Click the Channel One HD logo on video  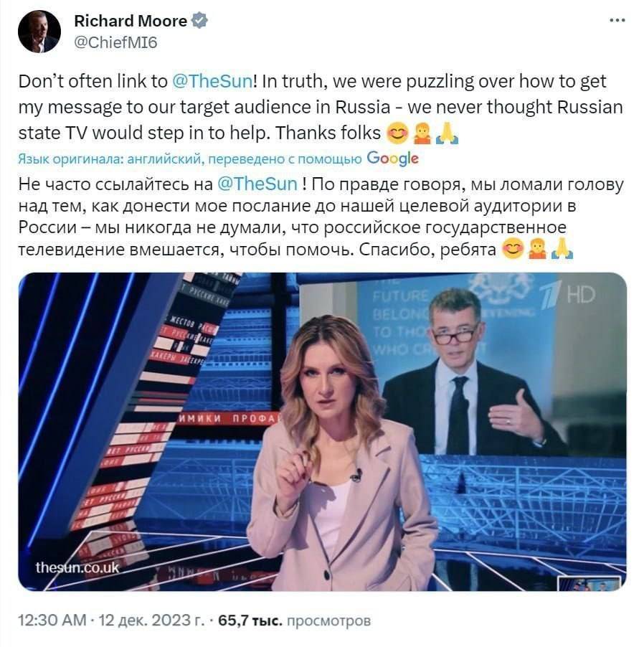tap(568, 295)
